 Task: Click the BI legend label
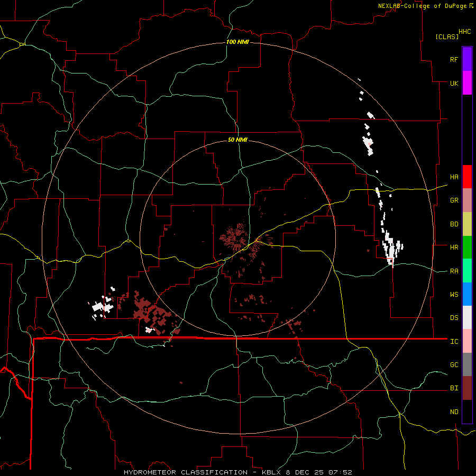(454, 388)
